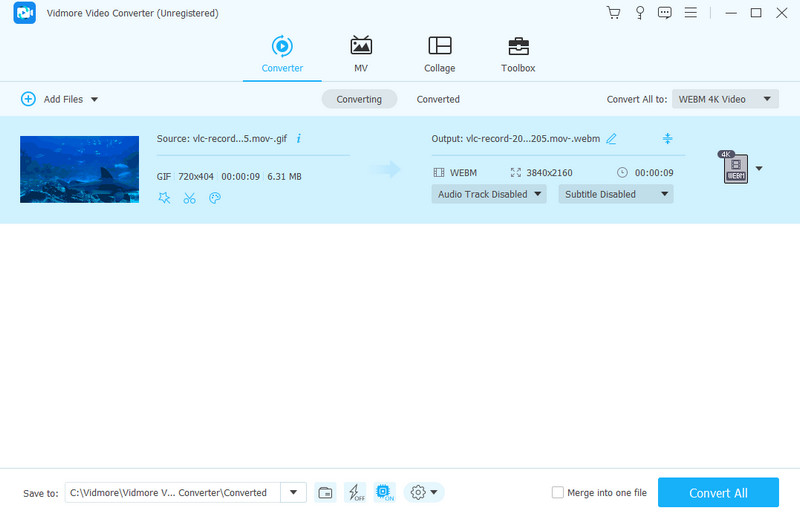The height and width of the screenshot is (514, 800).
Task: Open the edit effects star-wand icon
Action: point(164,198)
